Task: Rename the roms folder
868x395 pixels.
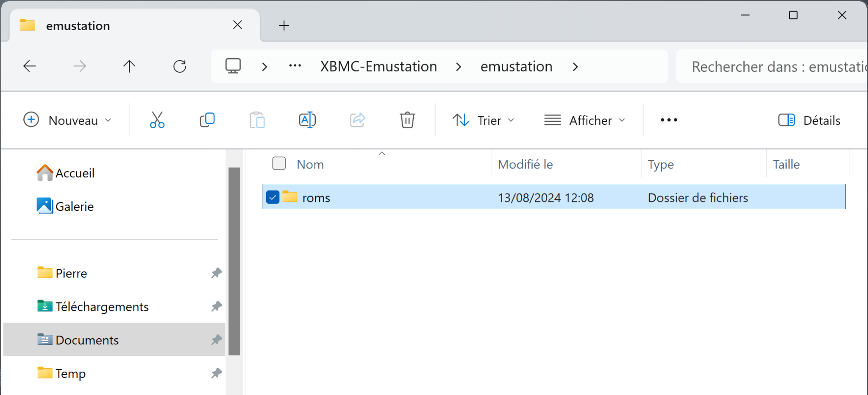Action: (307, 120)
